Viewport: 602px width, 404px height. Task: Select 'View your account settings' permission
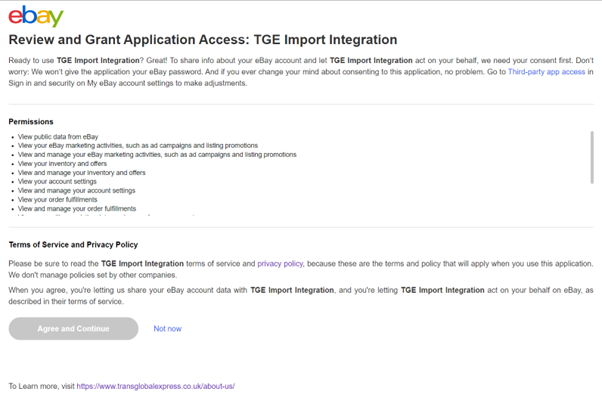57,182
